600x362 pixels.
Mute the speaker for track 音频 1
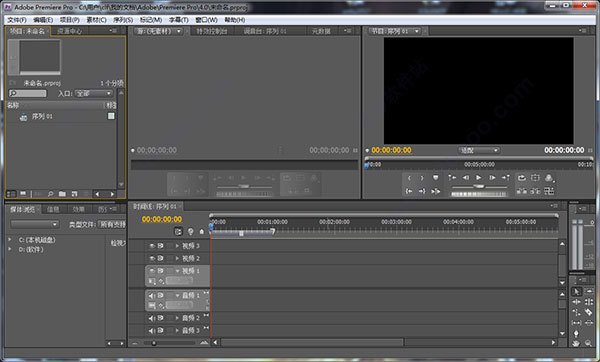click(152, 295)
